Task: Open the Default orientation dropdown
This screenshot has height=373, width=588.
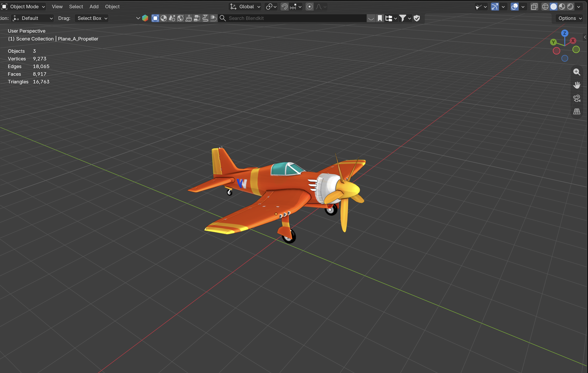Action: (32, 18)
